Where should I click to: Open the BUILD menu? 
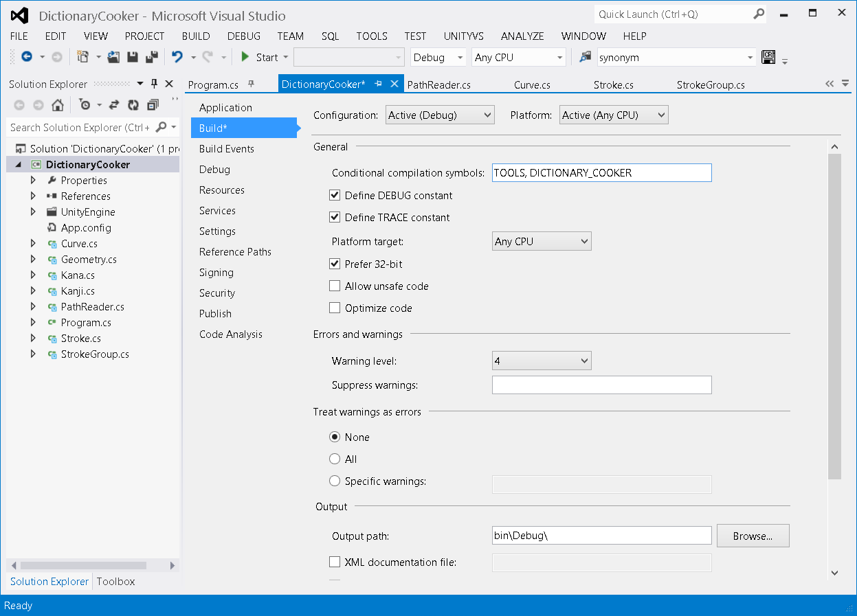(196, 36)
